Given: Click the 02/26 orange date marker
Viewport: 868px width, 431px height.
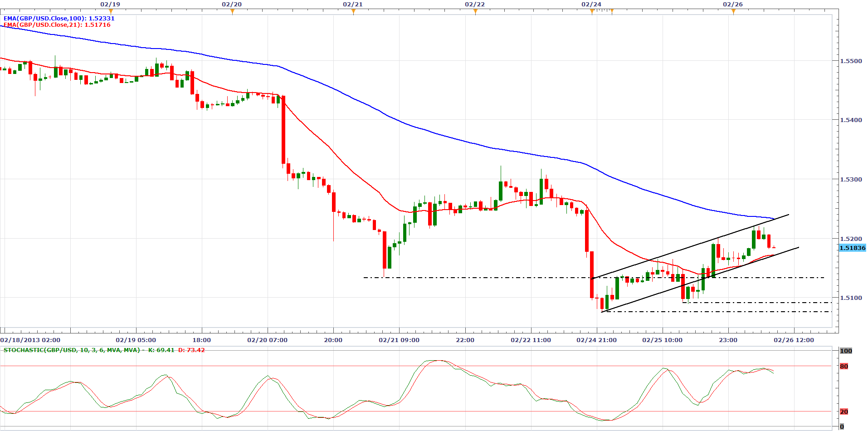Looking at the screenshot, I should [733, 11].
